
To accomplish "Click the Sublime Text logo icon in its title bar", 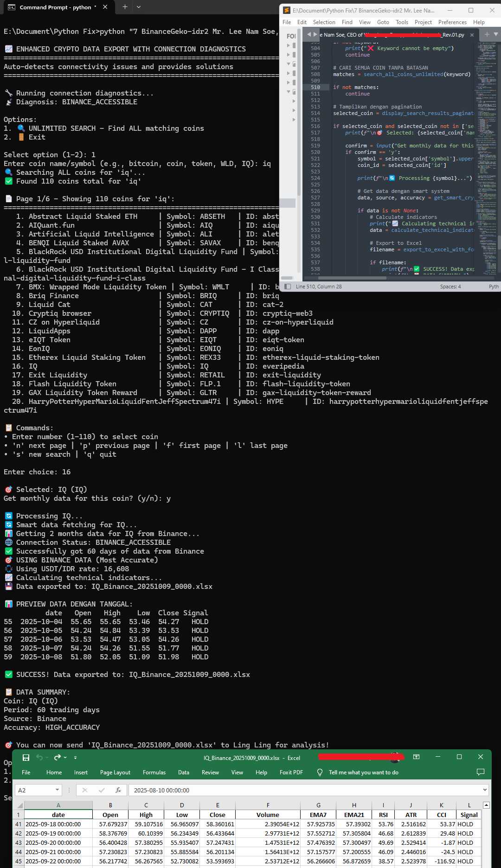I will click(x=287, y=10).
